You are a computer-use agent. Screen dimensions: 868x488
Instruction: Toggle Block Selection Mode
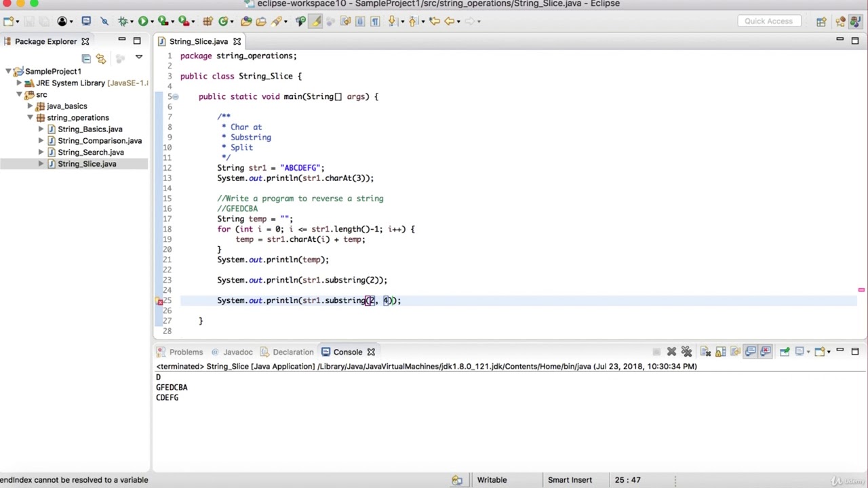[x=361, y=21]
